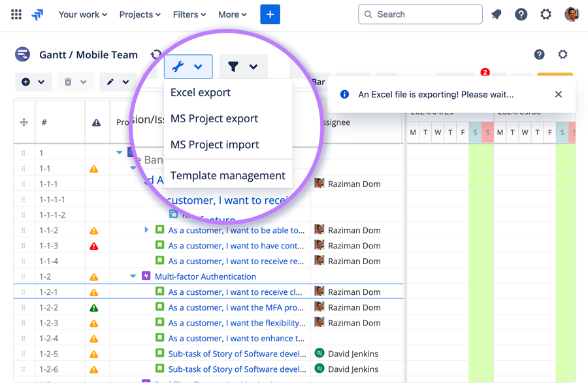The height and width of the screenshot is (389, 588).
Task: Click the warning triangle column header
Action: point(97,123)
